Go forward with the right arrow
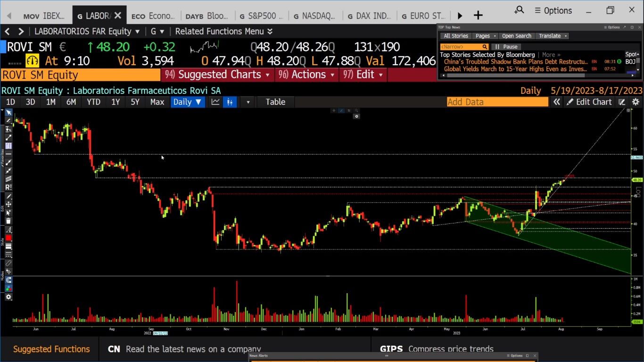 click(x=21, y=32)
